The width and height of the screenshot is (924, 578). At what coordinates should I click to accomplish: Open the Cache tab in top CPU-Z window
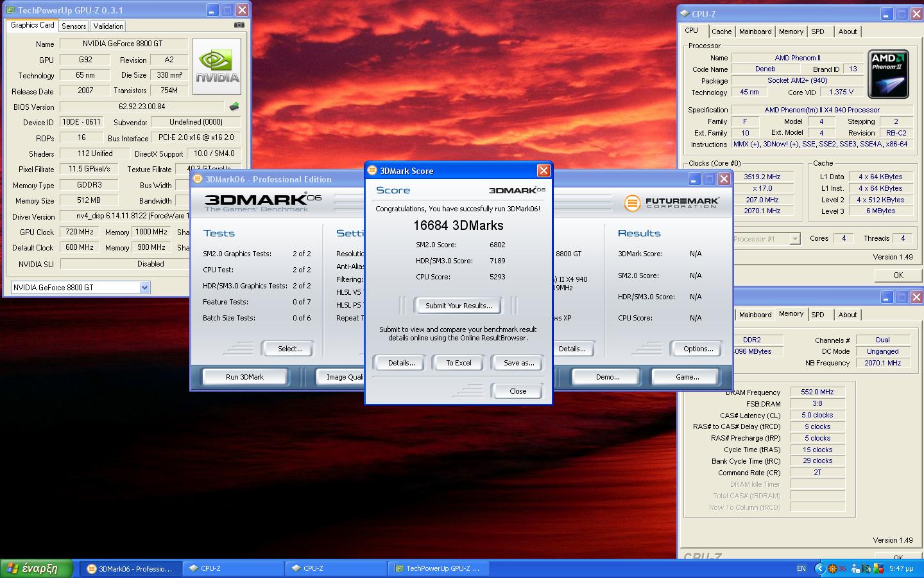[721, 31]
